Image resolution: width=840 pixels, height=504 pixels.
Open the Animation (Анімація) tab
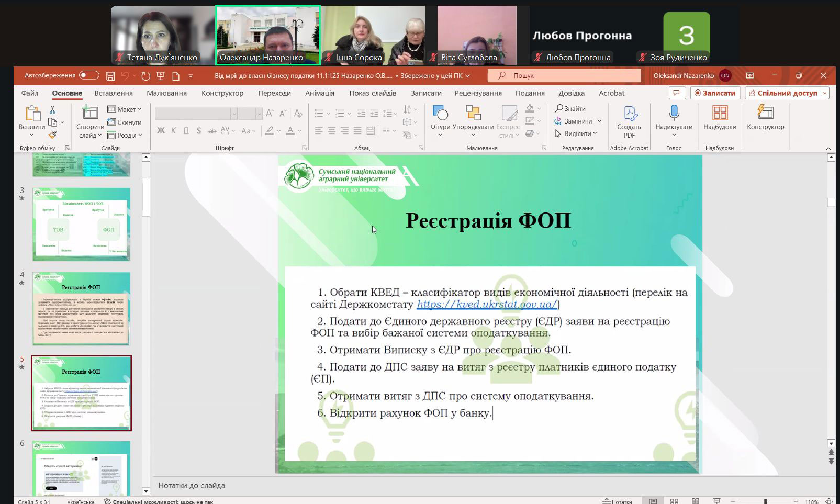319,93
